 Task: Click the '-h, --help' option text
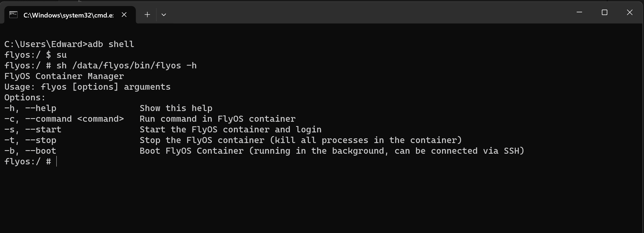click(30, 108)
